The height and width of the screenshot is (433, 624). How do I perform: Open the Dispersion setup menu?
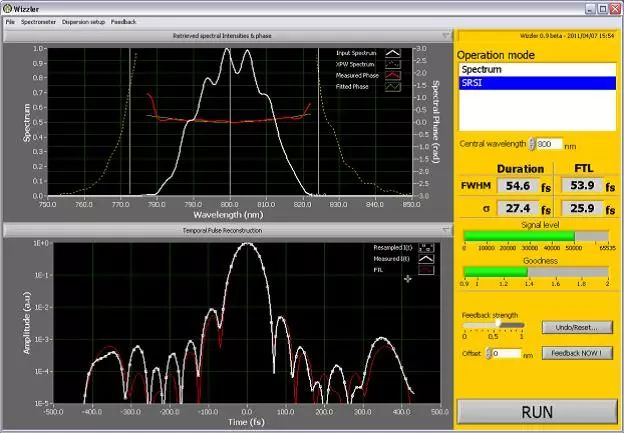click(83, 21)
